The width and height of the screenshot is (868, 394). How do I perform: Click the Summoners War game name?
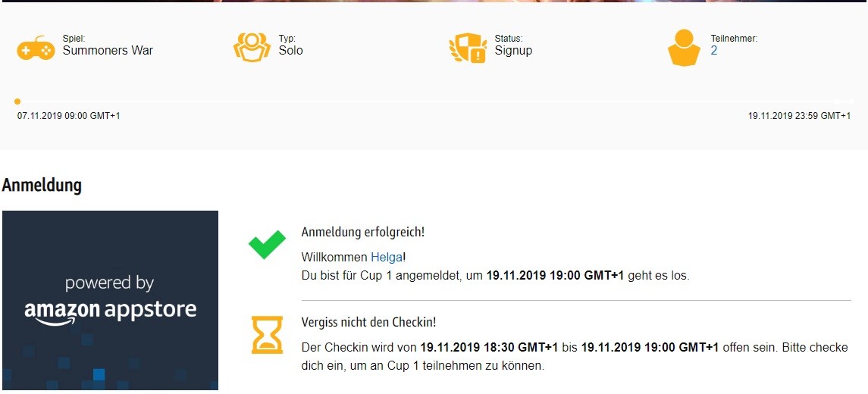coord(108,50)
